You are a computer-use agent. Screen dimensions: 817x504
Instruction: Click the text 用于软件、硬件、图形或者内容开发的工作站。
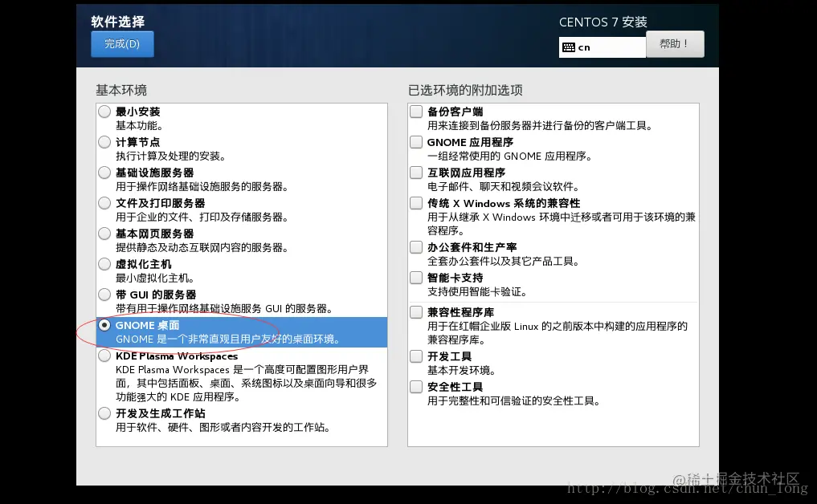(x=223, y=428)
